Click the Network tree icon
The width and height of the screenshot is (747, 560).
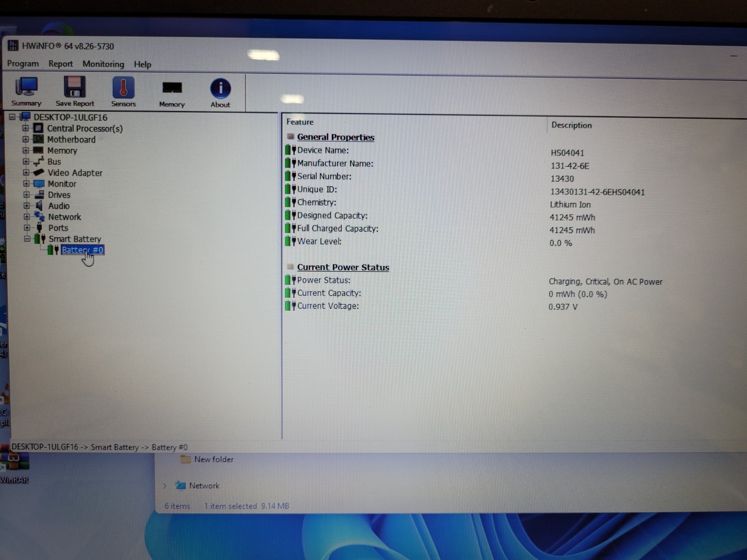tap(40, 217)
